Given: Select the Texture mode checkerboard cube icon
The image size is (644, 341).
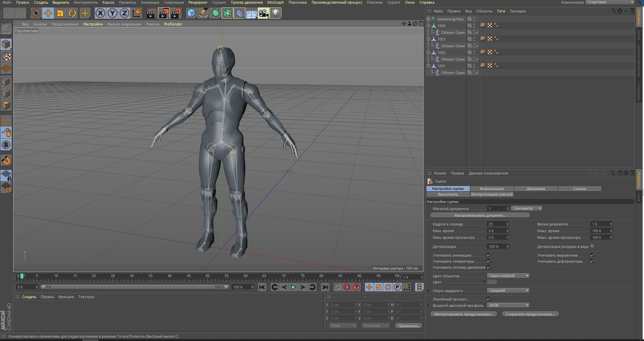Looking at the screenshot, I should point(6,56).
